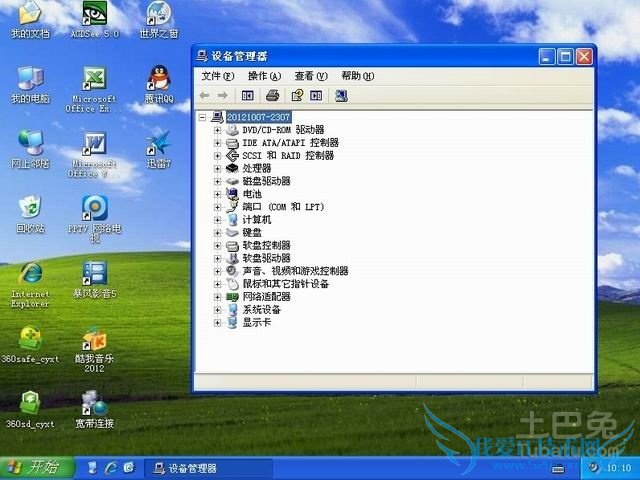Viewport: 640px width, 480px height.
Task: Click the Back arrow in Device Manager toolbar
Action: coord(204,96)
